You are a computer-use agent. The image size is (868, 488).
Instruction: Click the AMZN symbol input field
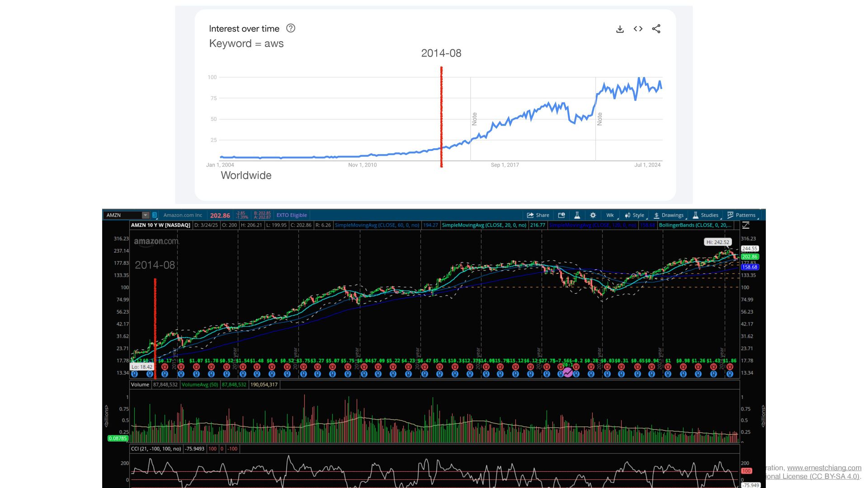tap(123, 215)
